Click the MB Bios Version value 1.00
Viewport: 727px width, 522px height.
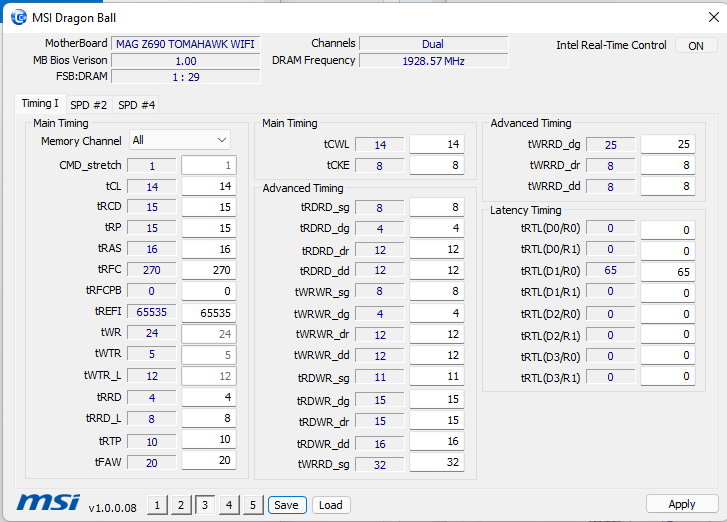(185, 61)
